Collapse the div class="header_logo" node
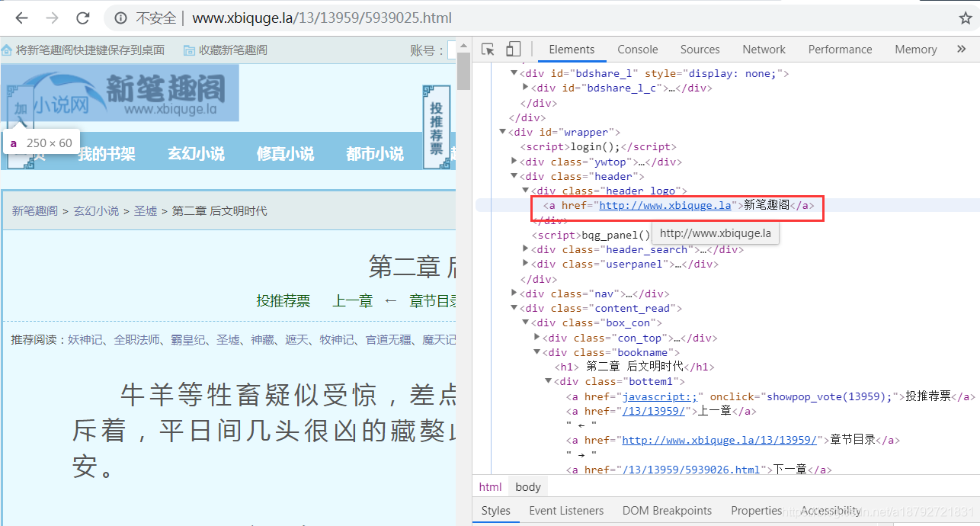This screenshot has width=980, height=526. coord(526,191)
